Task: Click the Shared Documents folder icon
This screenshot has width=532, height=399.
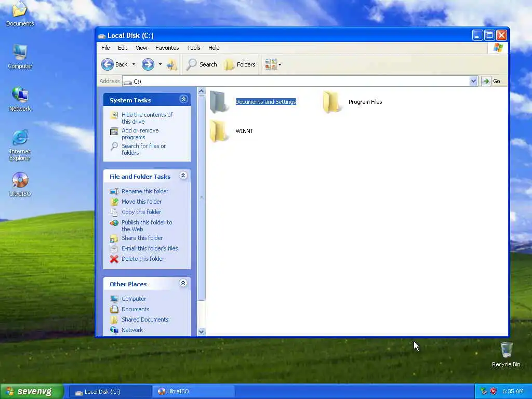Action: [x=114, y=320]
